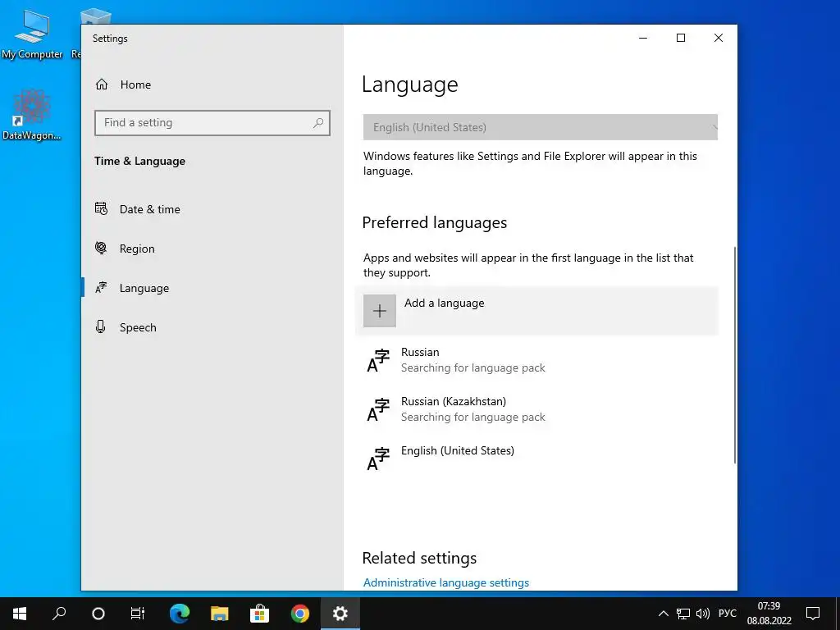Open the Windows Start menu
This screenshot has width=840, height=630.
click(20, 614)
